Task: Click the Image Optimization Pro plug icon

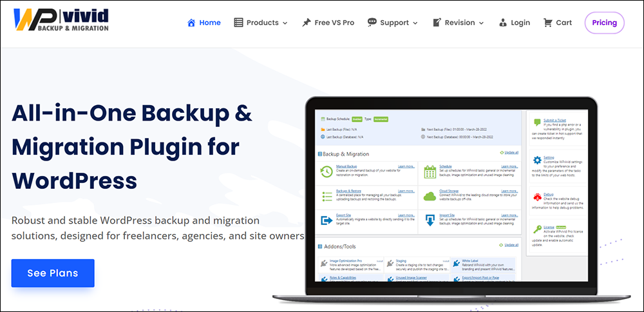Action: pos(324,263)
